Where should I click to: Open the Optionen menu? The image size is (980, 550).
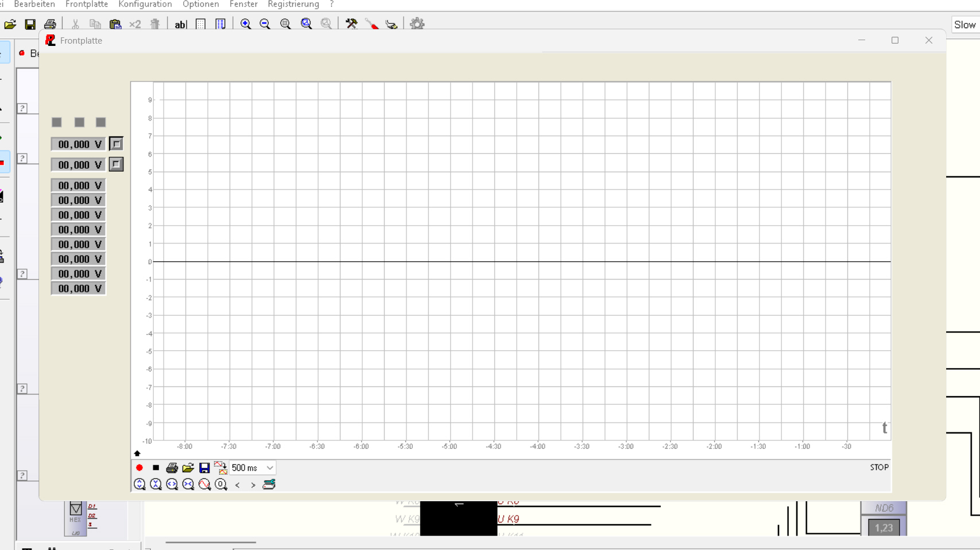point(201,4)
